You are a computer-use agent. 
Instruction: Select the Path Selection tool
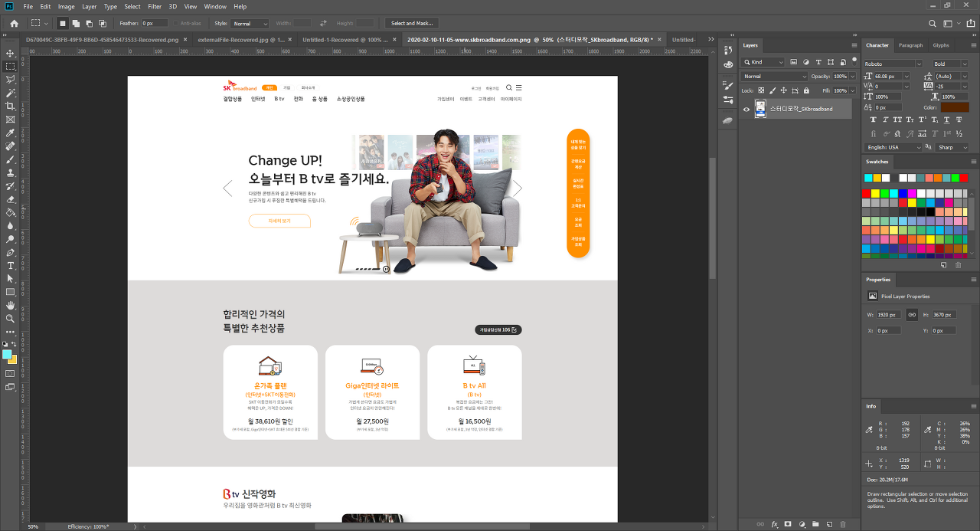(11, 279)
